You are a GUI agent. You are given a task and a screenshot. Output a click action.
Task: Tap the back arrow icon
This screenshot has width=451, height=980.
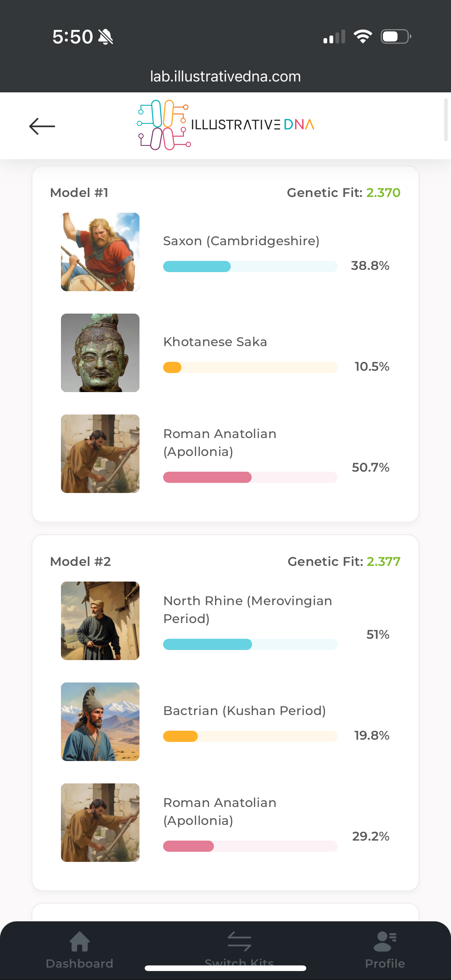(42, 126)
